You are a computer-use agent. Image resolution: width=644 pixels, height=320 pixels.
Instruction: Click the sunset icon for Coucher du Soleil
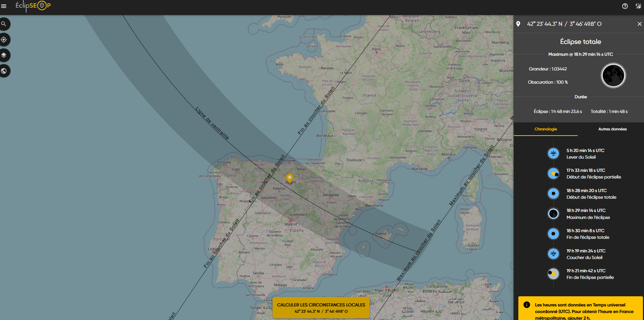click(553, 254)
